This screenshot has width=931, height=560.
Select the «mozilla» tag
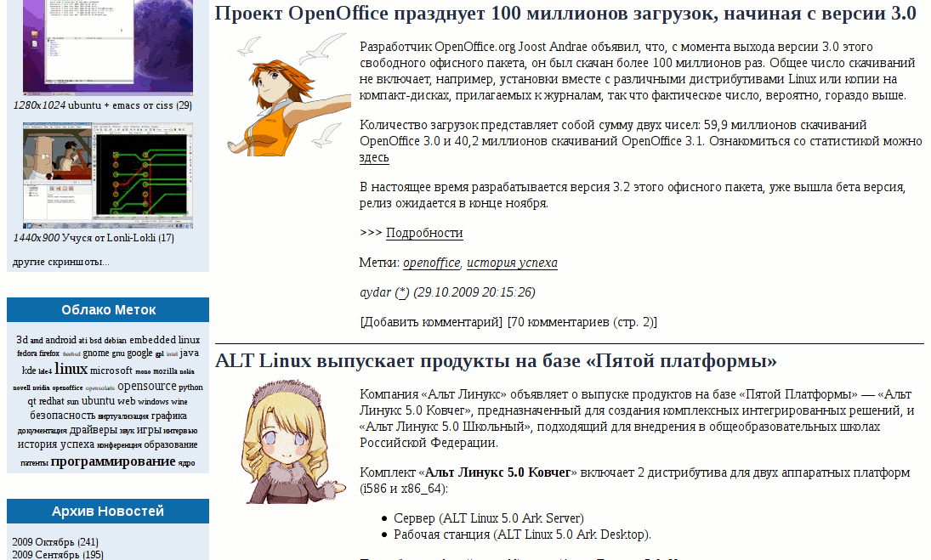pos(165,371)
